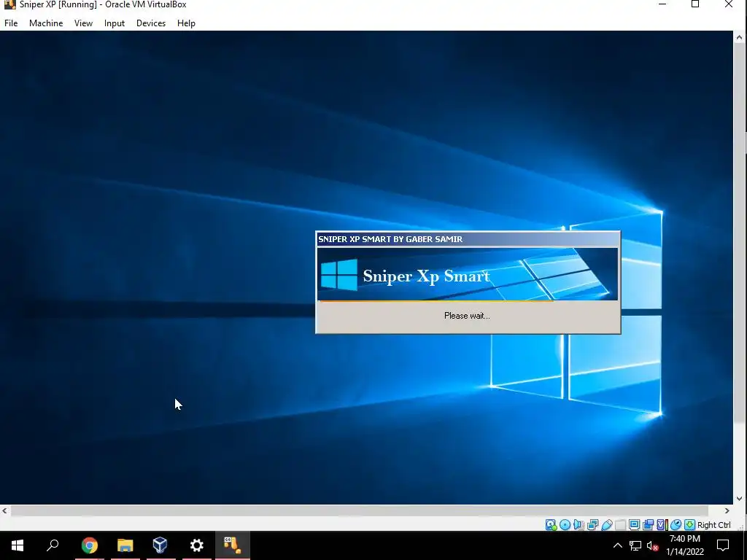
Task: Click the network status tray icon
Action: coord(635,545)
